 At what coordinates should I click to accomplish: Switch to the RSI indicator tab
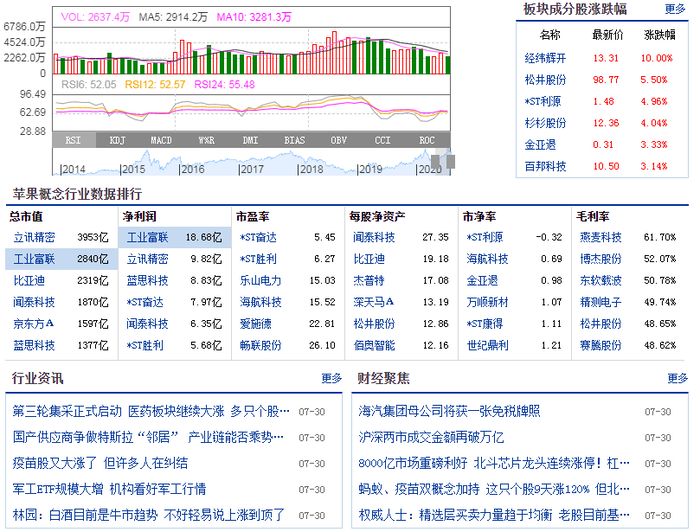coord(74,140)
